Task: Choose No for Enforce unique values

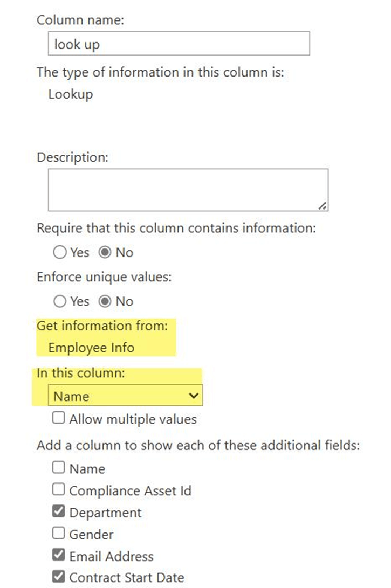Action: tap(105, 301)
